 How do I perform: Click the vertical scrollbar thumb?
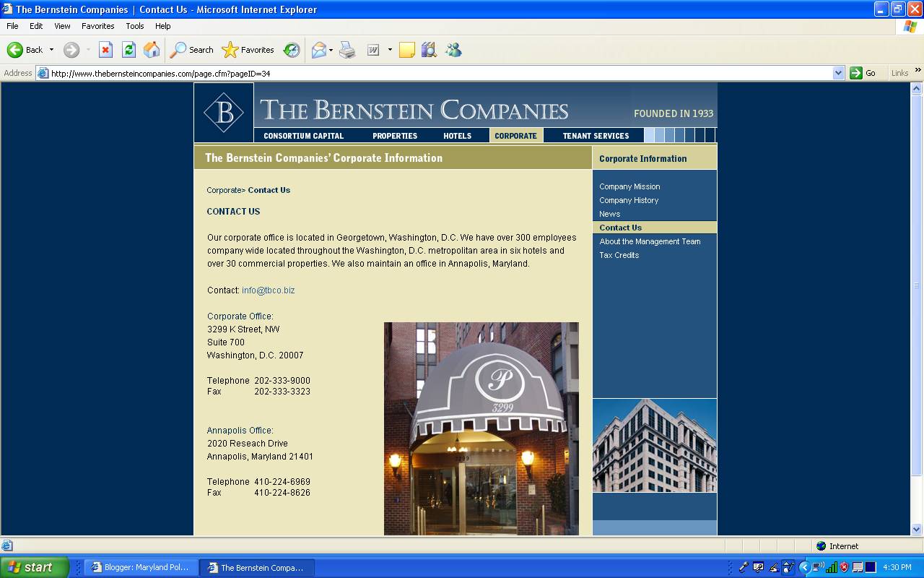917,284
